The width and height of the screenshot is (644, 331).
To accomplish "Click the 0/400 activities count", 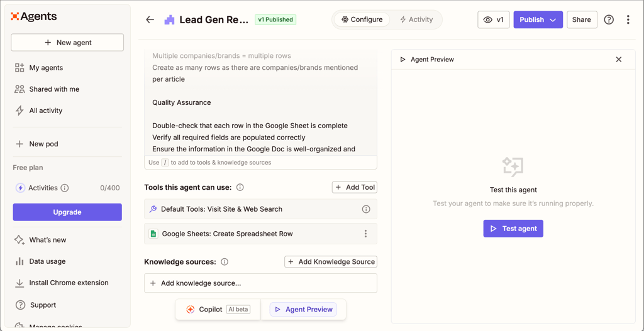I will (110, 188).
